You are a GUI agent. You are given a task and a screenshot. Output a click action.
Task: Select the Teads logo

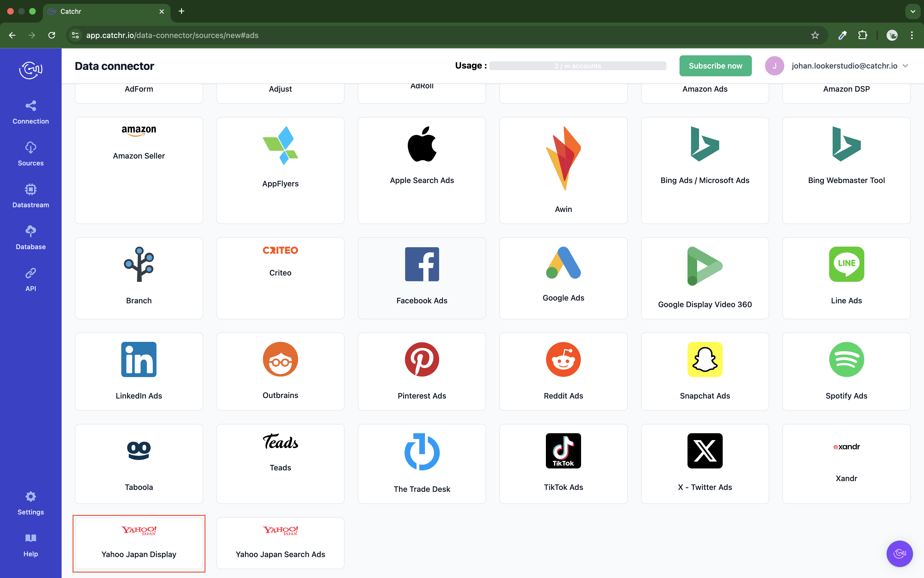280,442
